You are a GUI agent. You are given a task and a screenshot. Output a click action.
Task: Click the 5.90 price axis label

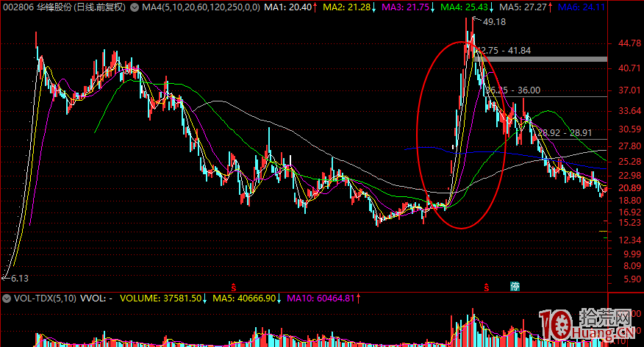tap(632, 279)
